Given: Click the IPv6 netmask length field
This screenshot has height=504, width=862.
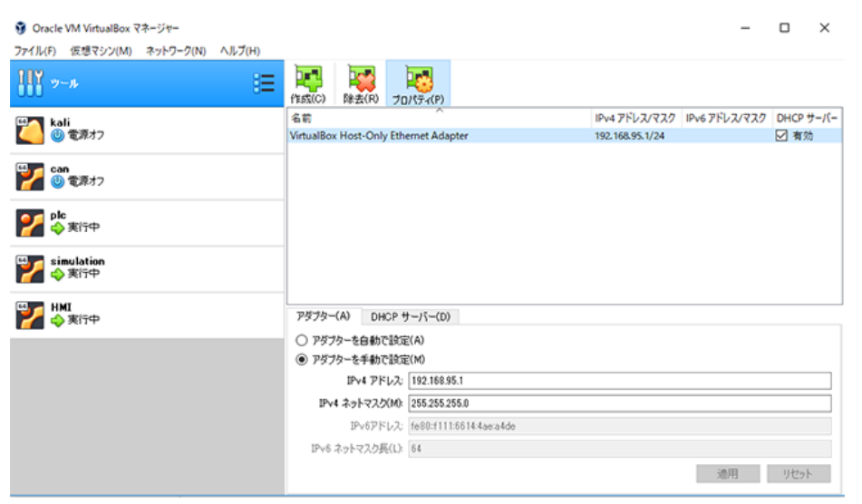Looking at the screenshot, I should tap(620, 449).
